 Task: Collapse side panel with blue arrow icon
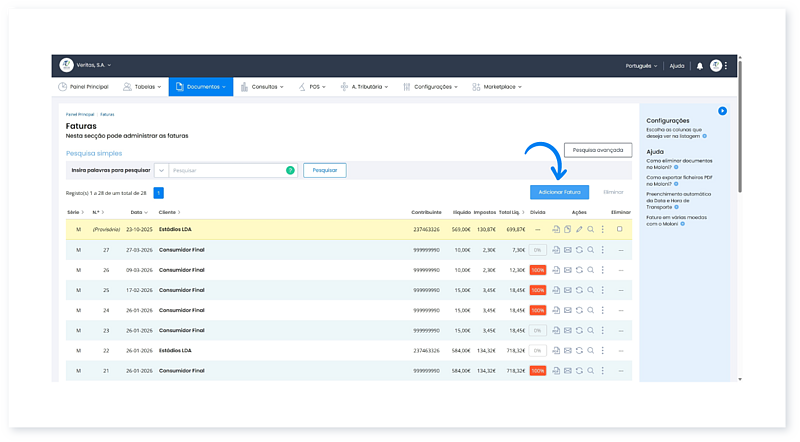[x=722, y=111]
